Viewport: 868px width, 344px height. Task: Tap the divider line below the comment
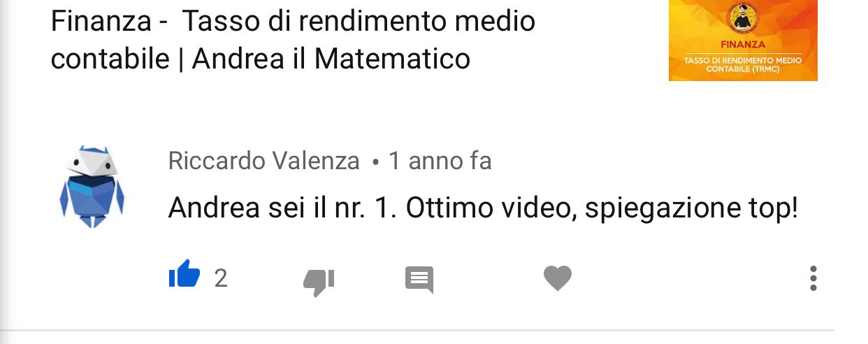(x=417, y=330)
